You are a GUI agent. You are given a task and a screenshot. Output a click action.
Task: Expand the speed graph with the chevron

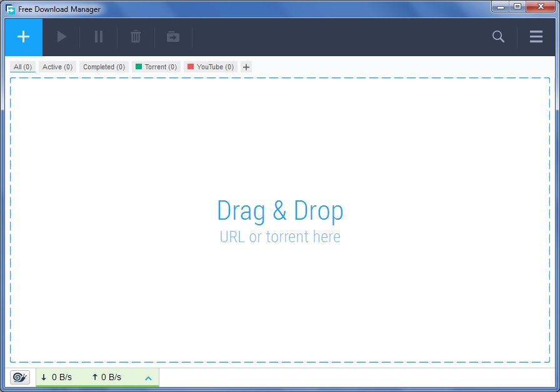[148, 377]
